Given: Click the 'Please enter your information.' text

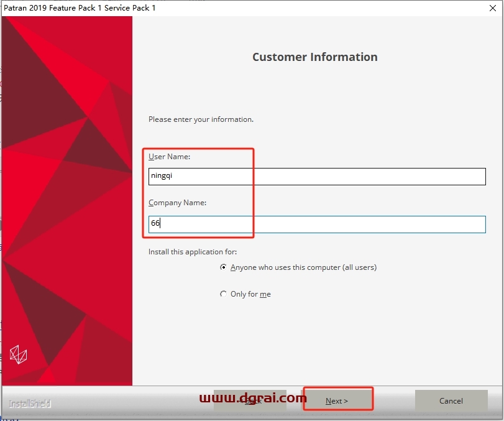Looking at the screenshot, I should click(x=201, y=119).
